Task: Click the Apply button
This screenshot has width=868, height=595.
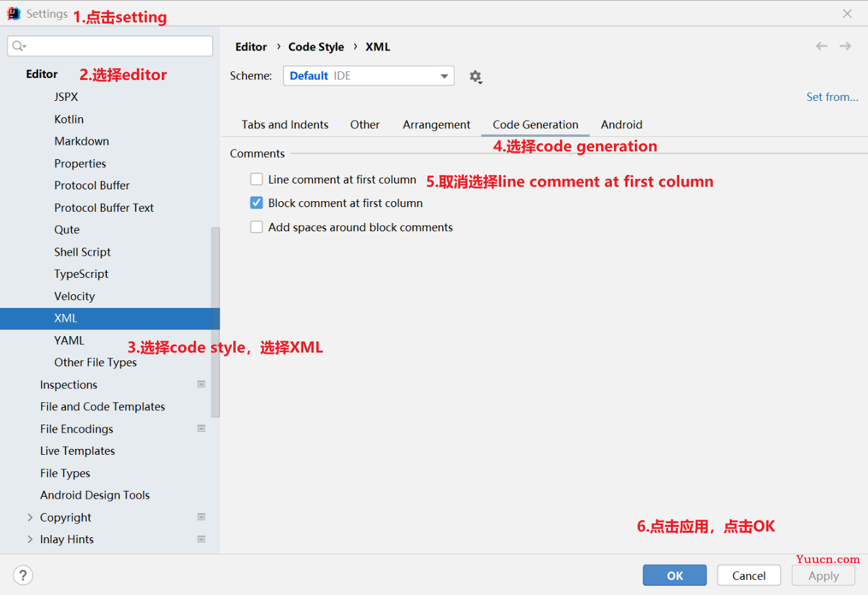Action: 823,575
